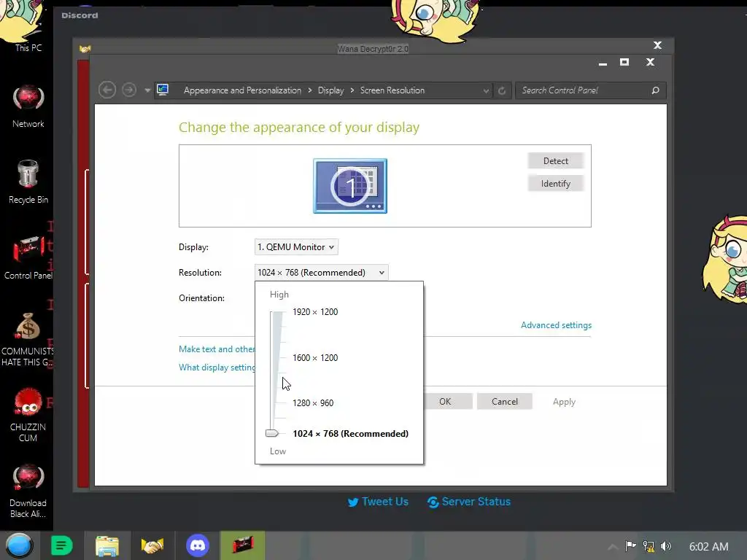
Task: Click the Detect button
Action: point(555,161)
